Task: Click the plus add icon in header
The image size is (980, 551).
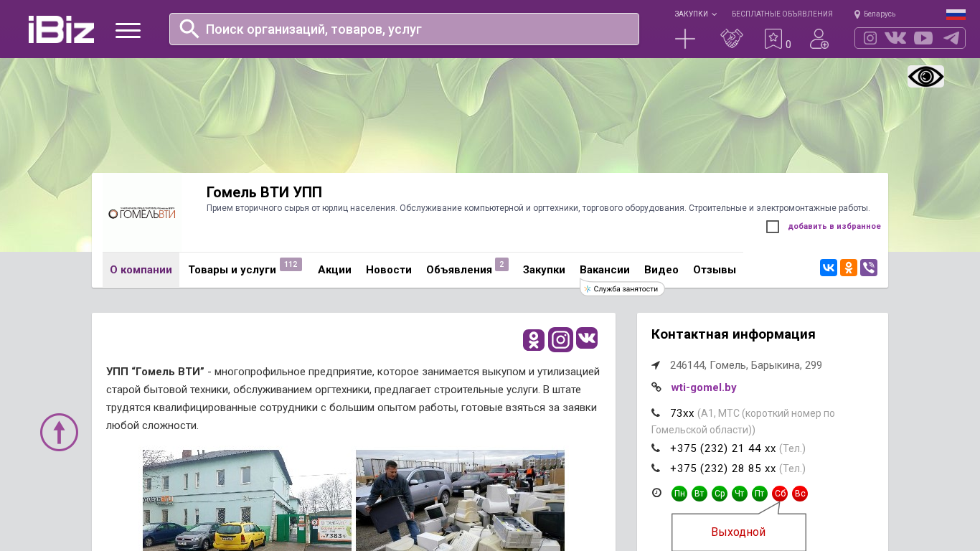Action: [685, 39]
